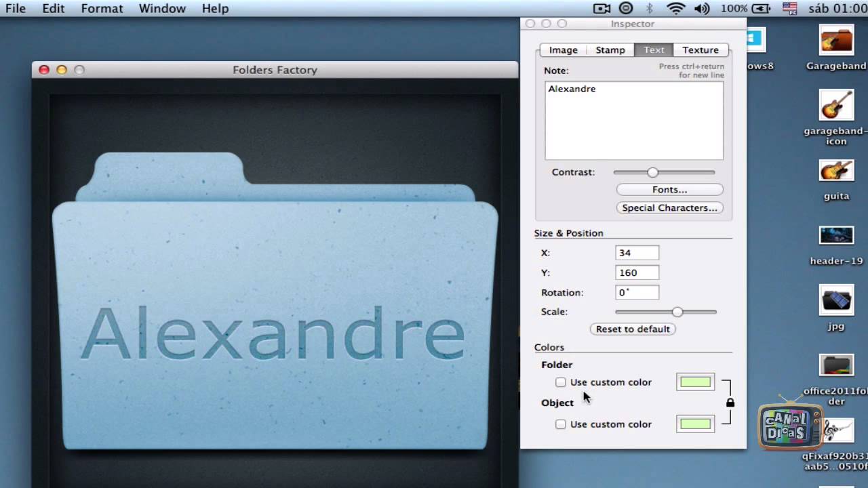
Task: Click the battery status icon
Action: tap(761, 8)
